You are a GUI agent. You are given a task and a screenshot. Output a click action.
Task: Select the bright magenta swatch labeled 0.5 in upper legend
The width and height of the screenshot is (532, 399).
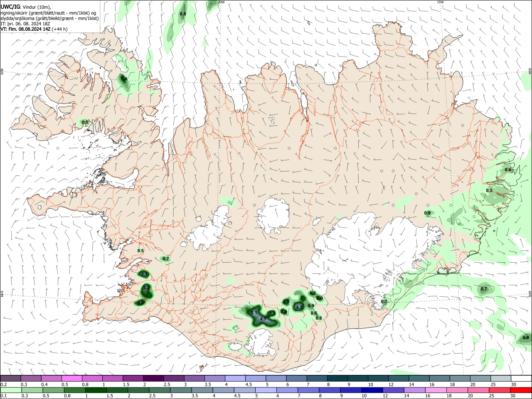(71, 379)
